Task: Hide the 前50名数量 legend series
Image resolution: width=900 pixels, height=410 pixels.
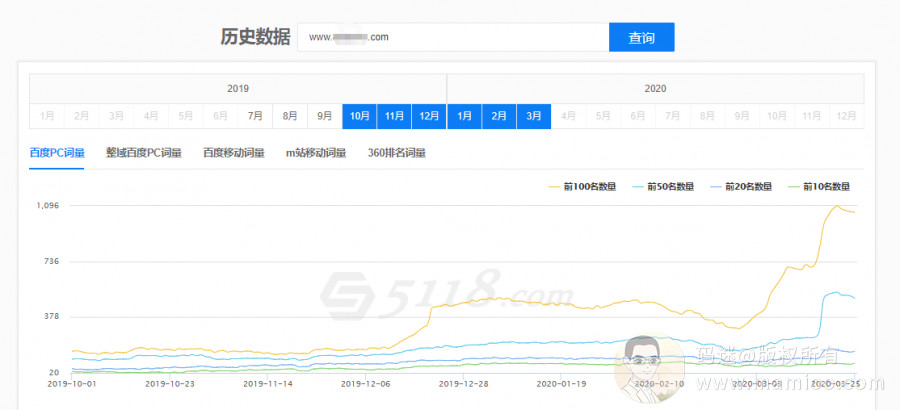Action: (x=665, y=186)
